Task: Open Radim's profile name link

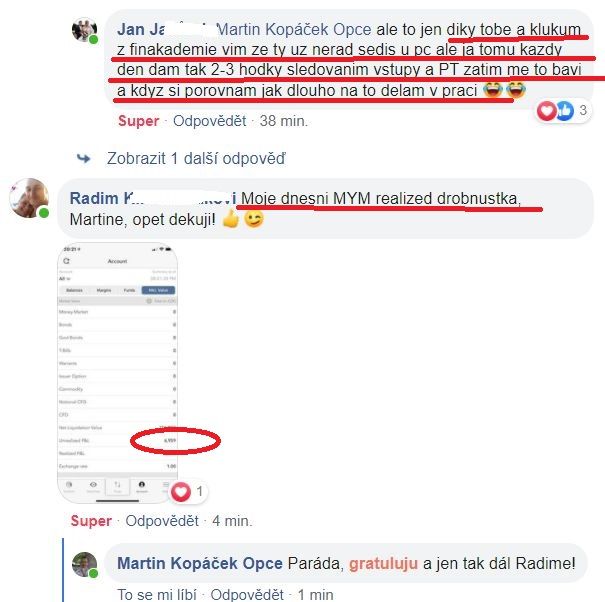Action: click(153, 198)
